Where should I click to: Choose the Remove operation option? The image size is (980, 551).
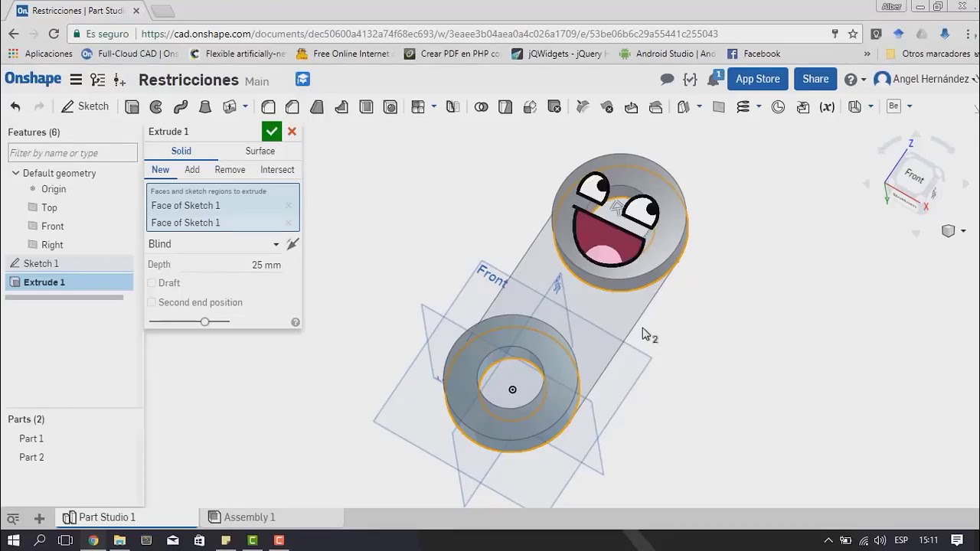click(x=230, y=170)
